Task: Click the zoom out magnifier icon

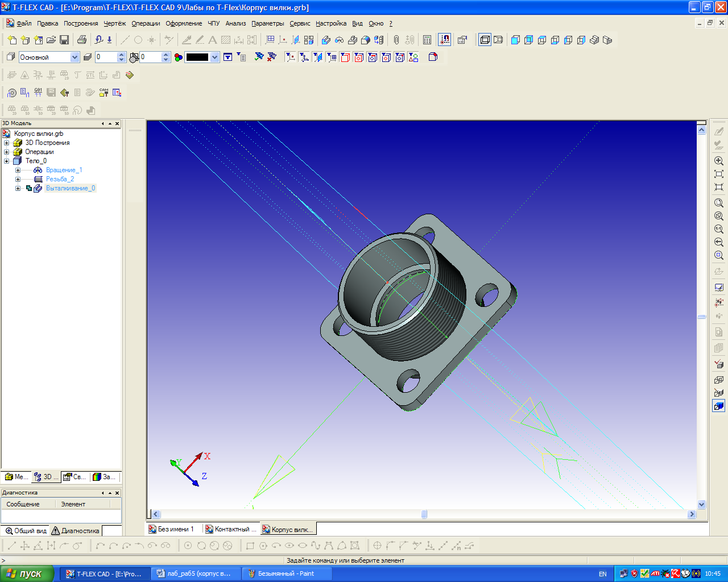Action: pyautogui.click(x=719, y=242)
